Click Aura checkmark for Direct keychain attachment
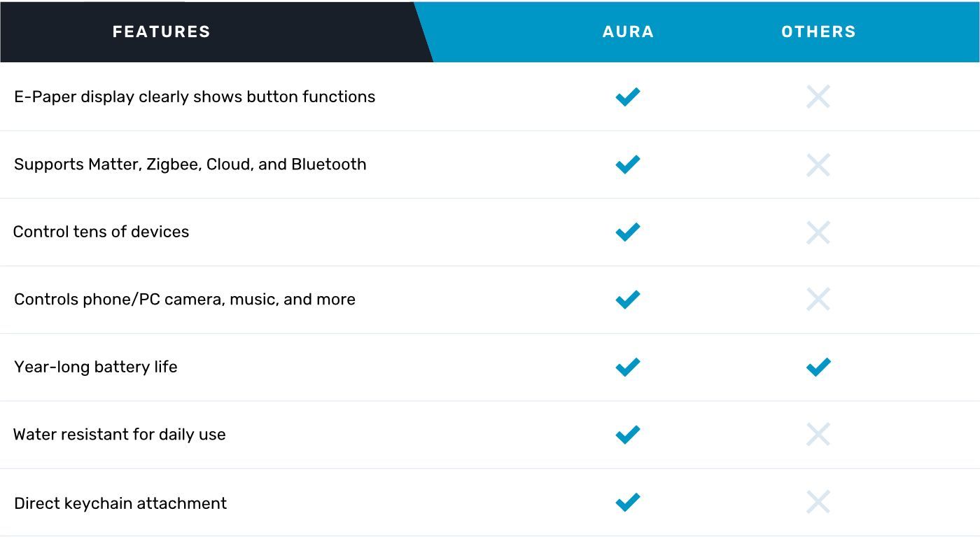 point(628,502)
